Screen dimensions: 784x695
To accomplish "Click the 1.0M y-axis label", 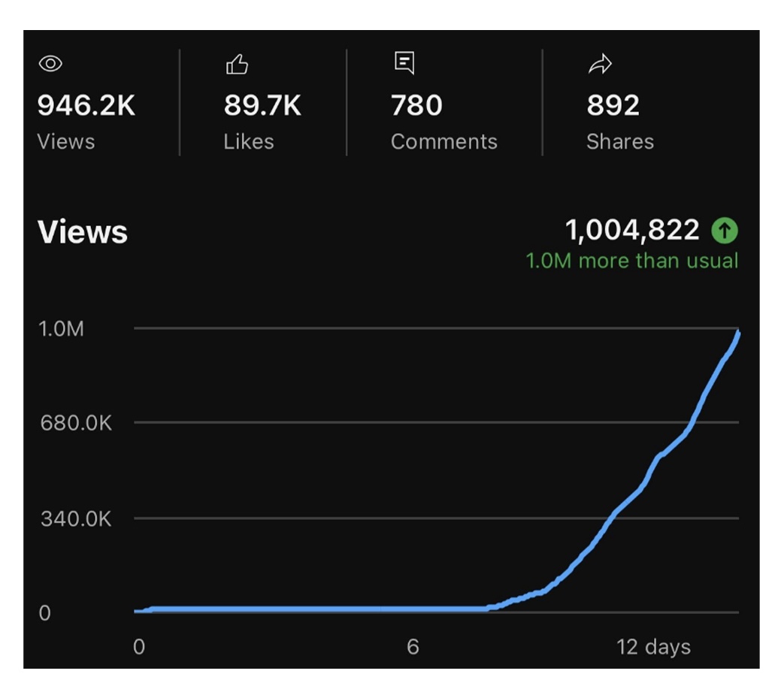I will point(61,329).
